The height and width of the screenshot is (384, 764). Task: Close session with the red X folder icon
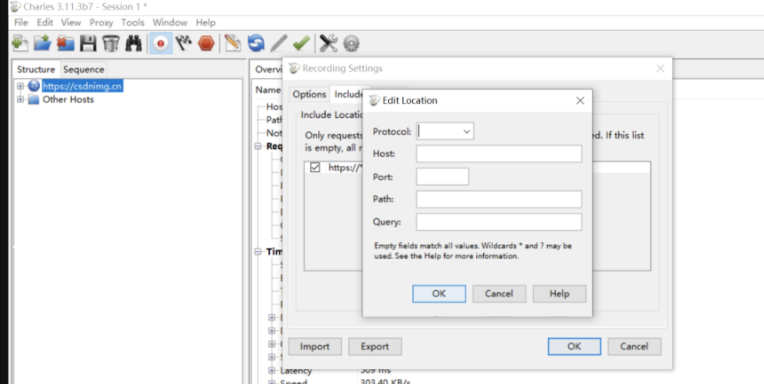click(x=65, y=43)
